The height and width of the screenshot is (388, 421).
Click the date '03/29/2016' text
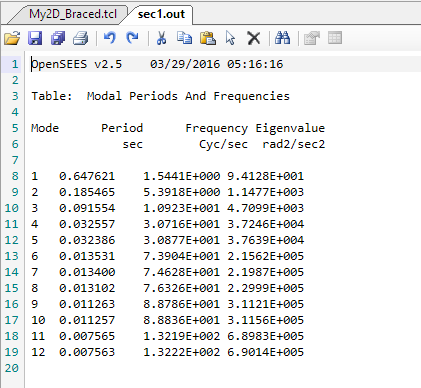[x=185, y=64]
